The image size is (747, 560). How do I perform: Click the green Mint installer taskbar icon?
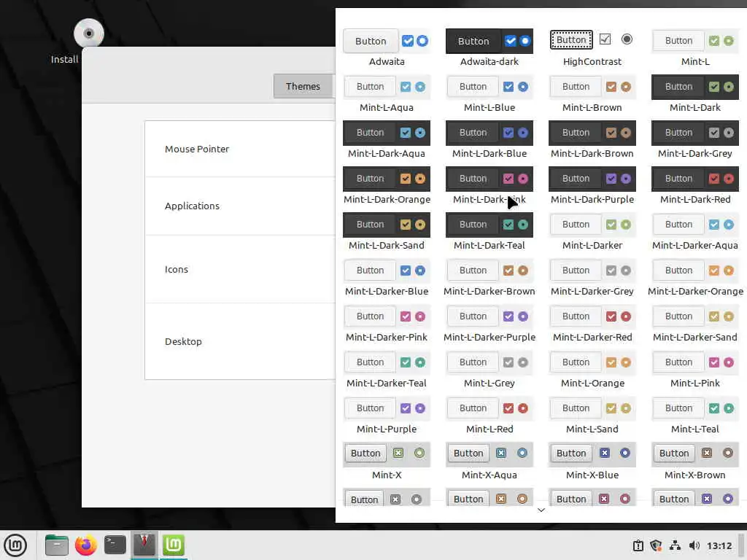(x=174, y=545)
